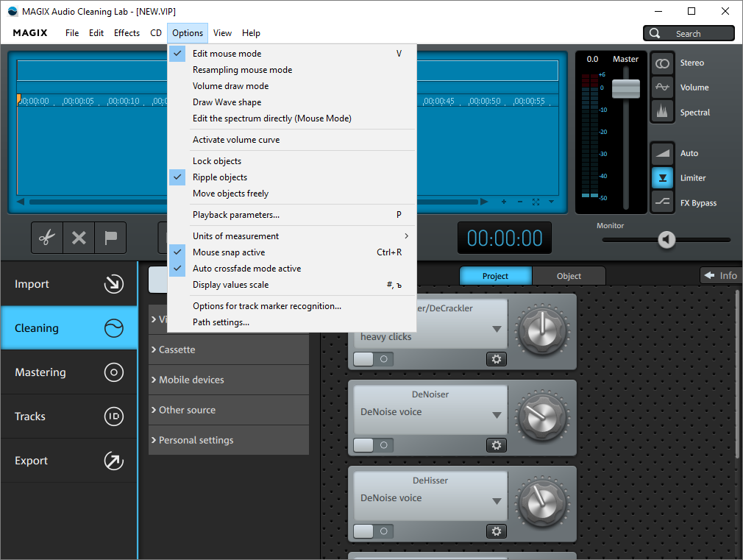The width and height of the screenshot is (743, 560).
Task: Click the Cleaning wave icon
Action: click(x=114, y=328)
